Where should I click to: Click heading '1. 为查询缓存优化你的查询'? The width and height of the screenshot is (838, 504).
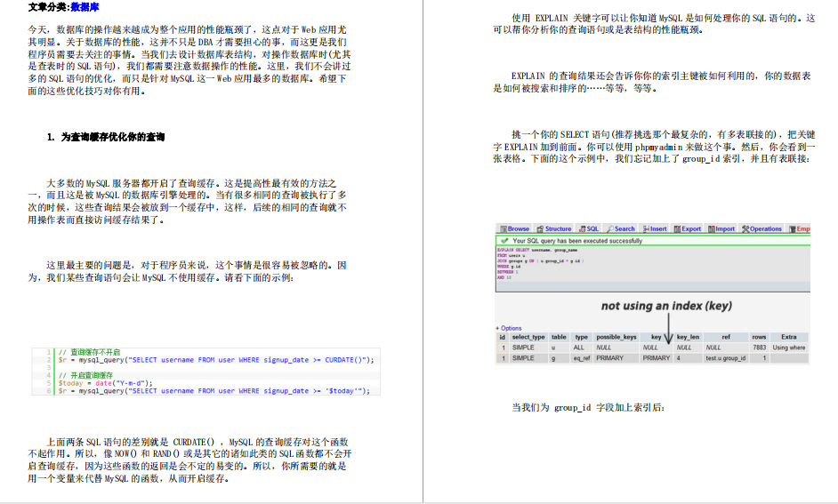[105, 137]
